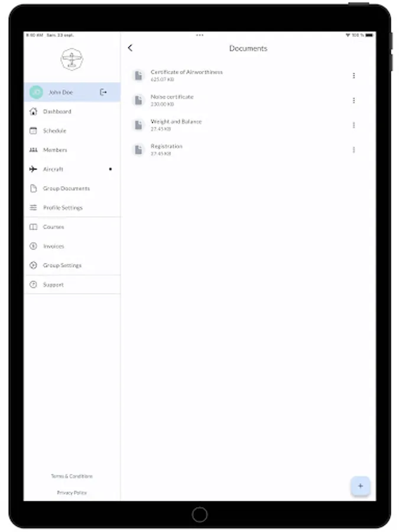Open options menu for Certificate of Airworthiness
This screenshot has height=532, width=399.
tap(354, 75)
